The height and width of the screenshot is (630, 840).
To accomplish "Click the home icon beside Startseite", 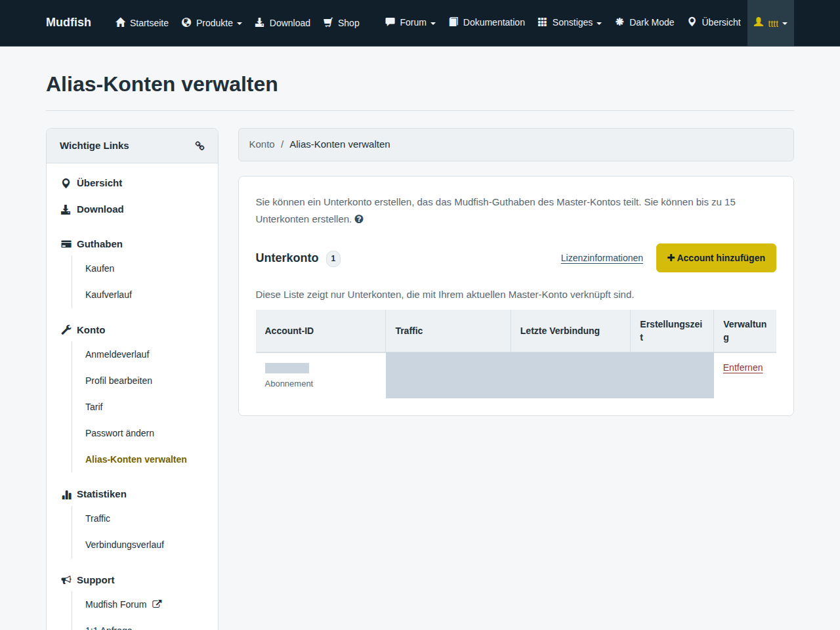I will (x=120, y=22).
